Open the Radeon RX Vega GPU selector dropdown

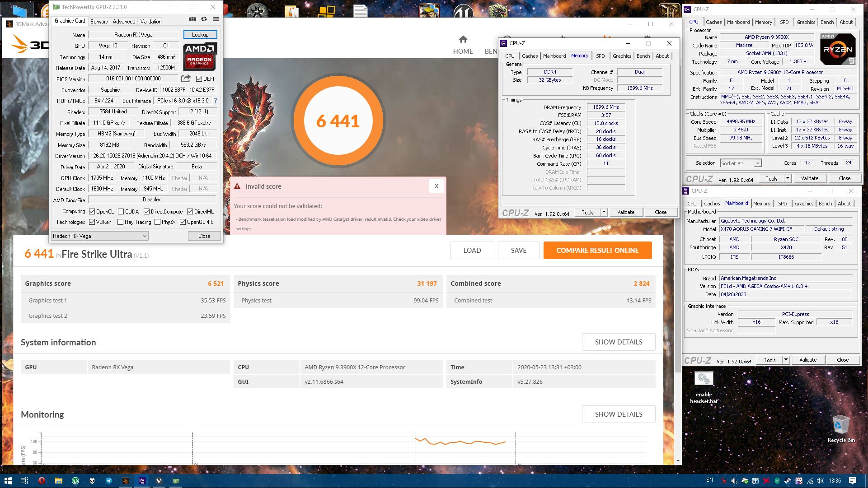tap(99, 236)
